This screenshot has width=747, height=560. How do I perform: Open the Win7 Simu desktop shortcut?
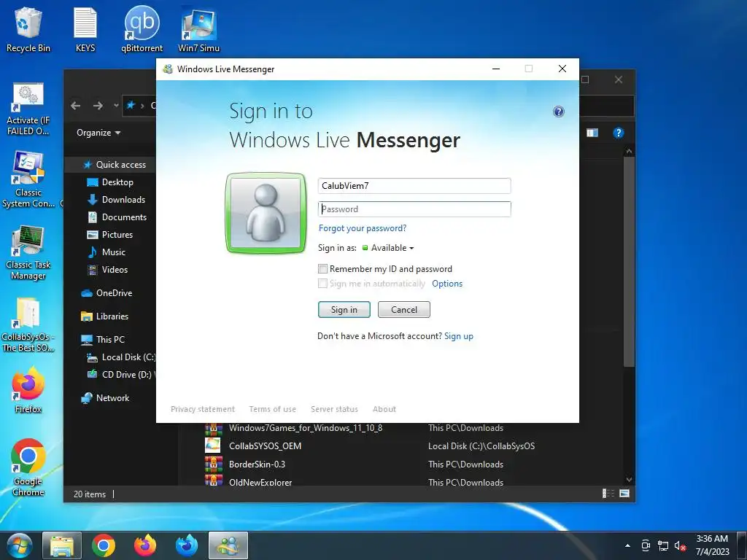198,29
